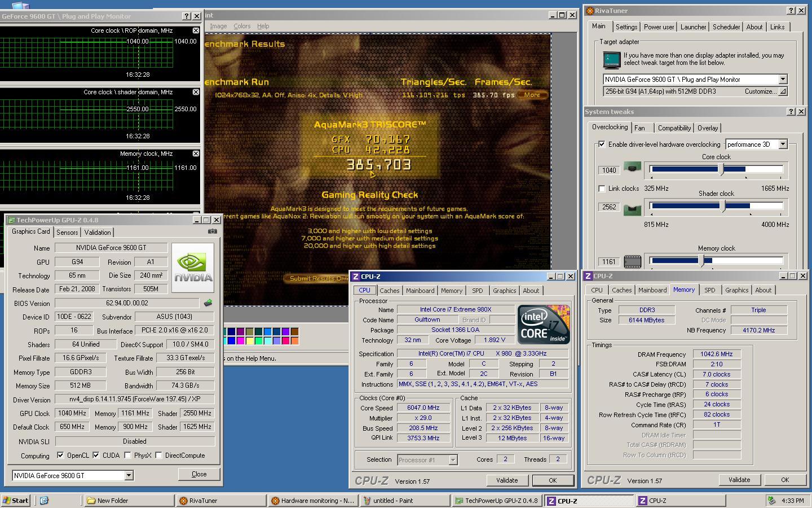Image resolution: width=812 pixels, height=508 pixels.
Task: Click the NVIDIA logo in GPU-Z
Action: pyautogui.click(x=193, y=268)
